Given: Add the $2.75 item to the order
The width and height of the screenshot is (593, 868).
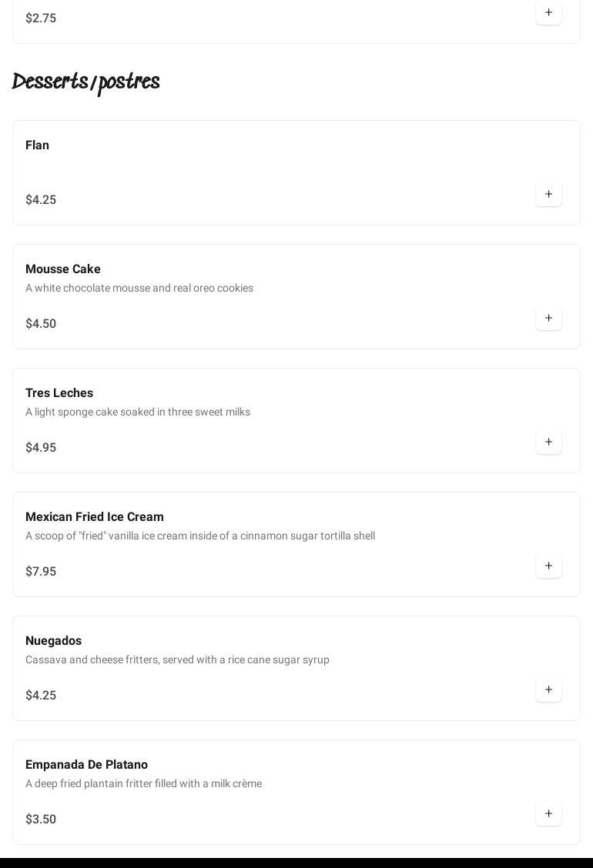Looking at the screenshot, I should click(548, 13).
